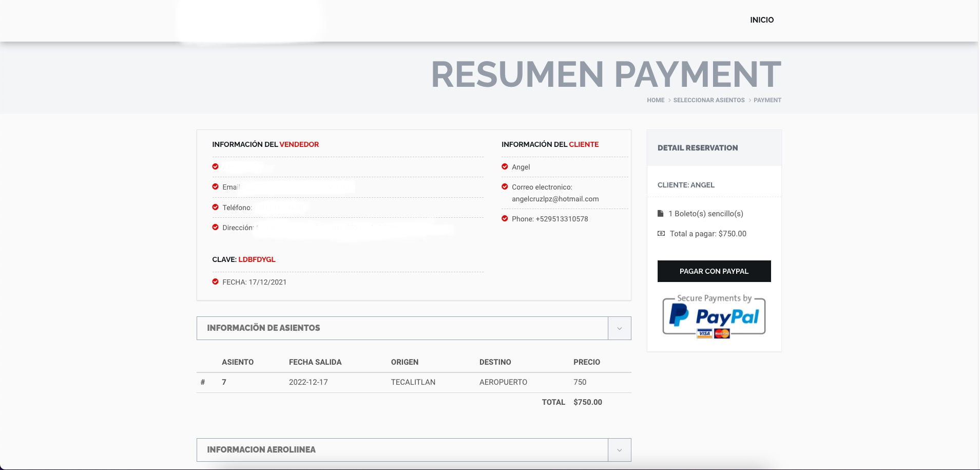The image size is (980, 470).
Task: Collapse the Información de Asientos chevron
Action: pos(619,328)
